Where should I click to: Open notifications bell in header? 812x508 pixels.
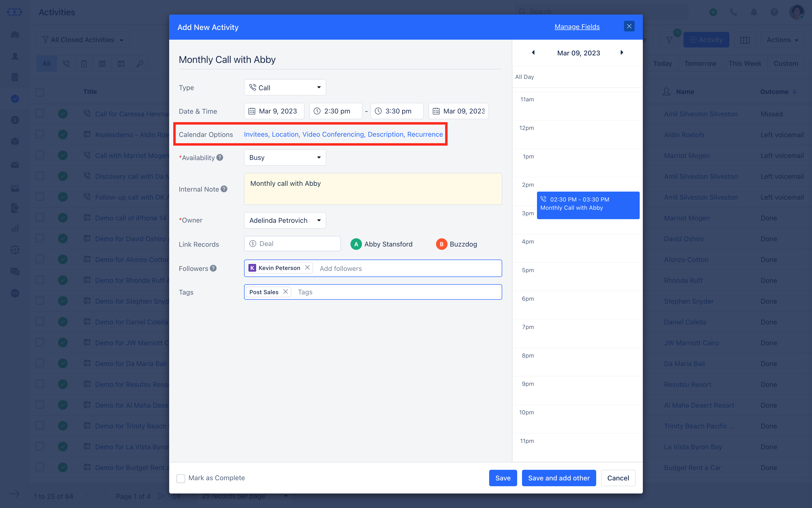tap(754, 12)
